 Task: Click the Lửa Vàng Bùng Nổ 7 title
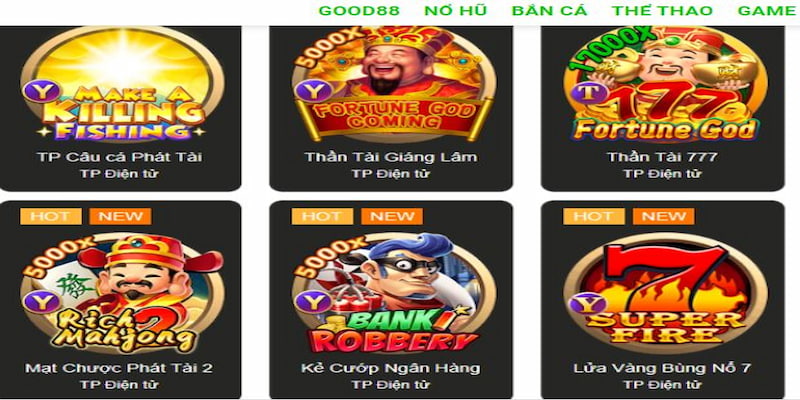(662, 368)
